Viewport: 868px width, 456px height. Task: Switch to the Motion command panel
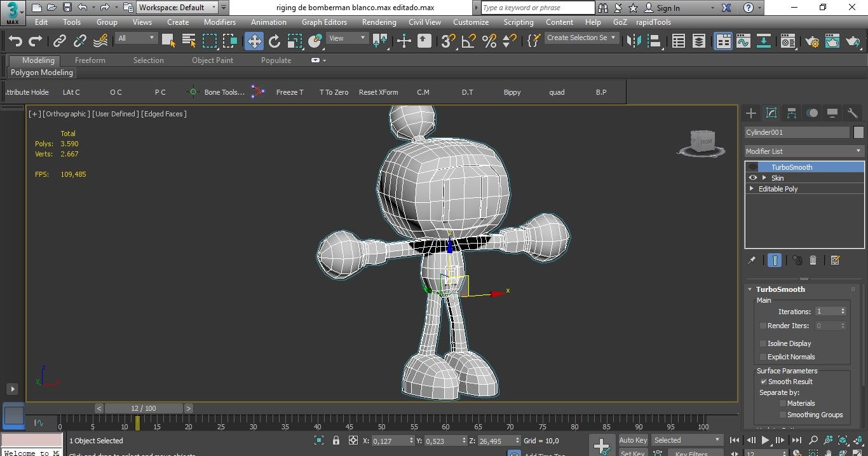(x=812, y=113)
